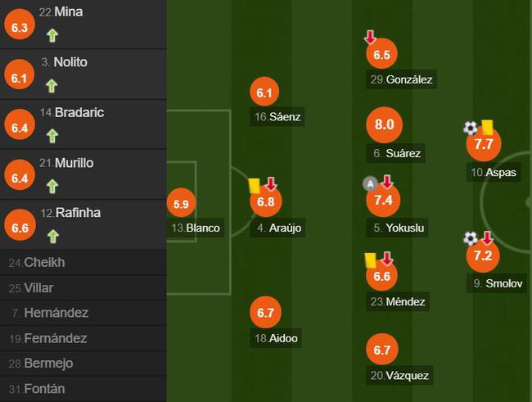Open player name Sáenz on the pitch
The width and height of the screenshot is (532, 402).
click(x=278, y=117)
